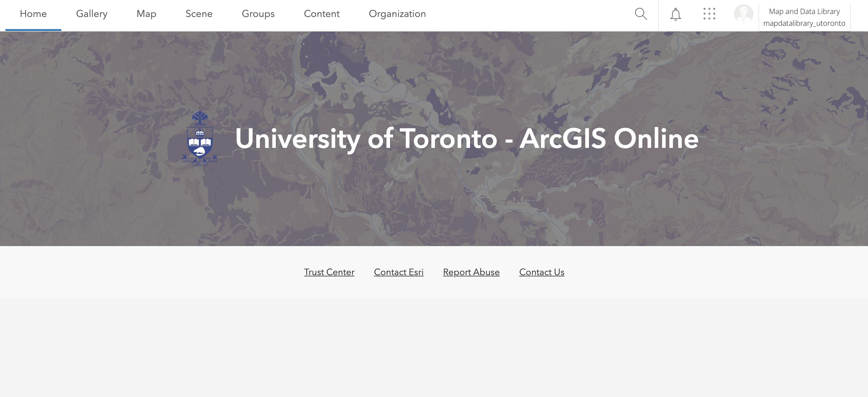The height and width of the screenshot is (397, 868).
Task: Open the Groups section
Action: point(258,14)
